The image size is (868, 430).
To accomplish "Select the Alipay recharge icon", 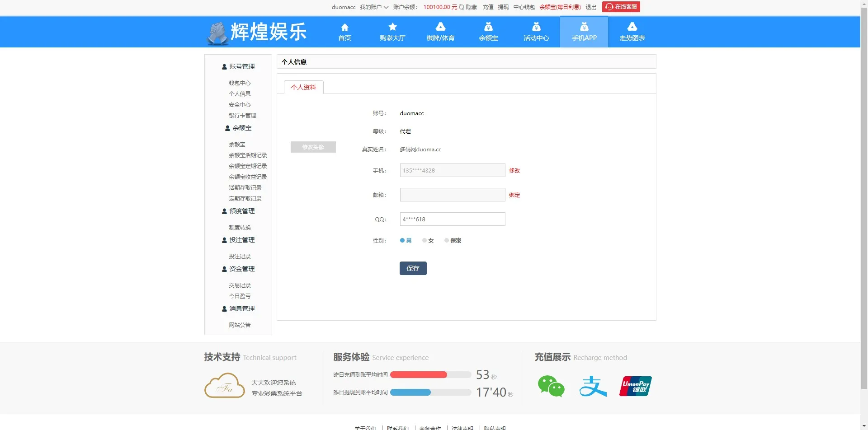I will tap(593, 386).
